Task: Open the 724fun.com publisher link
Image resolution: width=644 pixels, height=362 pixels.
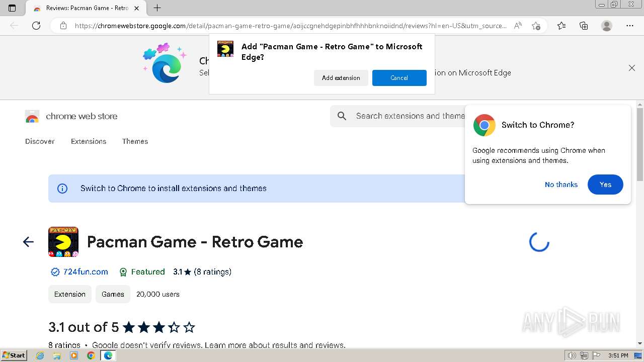Action: [86, 272]
